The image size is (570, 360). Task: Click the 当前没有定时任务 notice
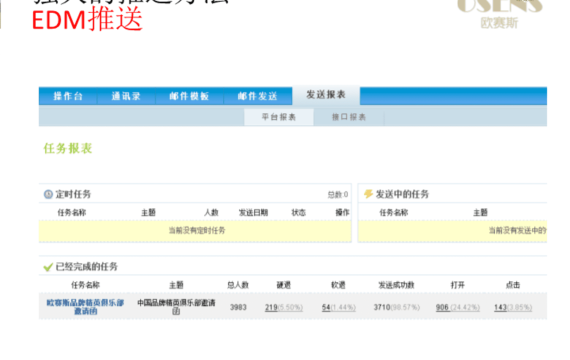click(197, 230)
